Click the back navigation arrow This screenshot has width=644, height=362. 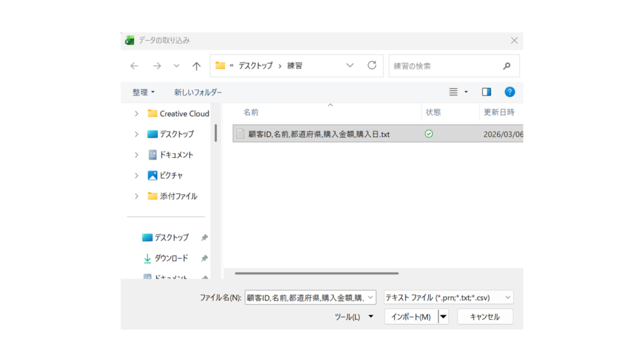pos(134,66)
